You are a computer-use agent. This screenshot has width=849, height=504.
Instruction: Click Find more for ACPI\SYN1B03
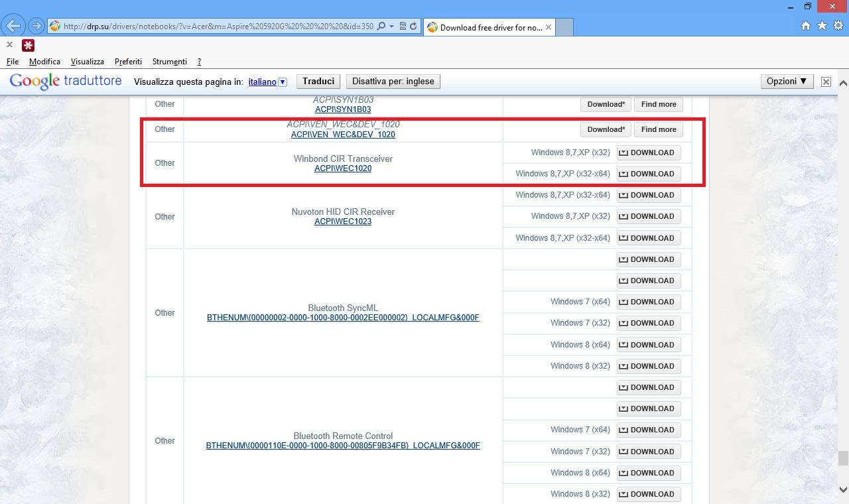point(658,104)
